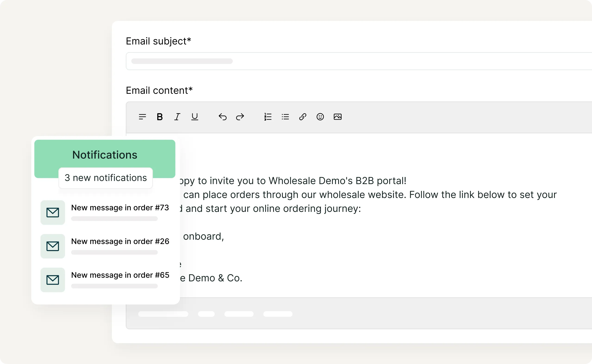Click the envelope icon for order #65
Image resolution: width=592 pixels, height=364 pixels.
(53, 280)
